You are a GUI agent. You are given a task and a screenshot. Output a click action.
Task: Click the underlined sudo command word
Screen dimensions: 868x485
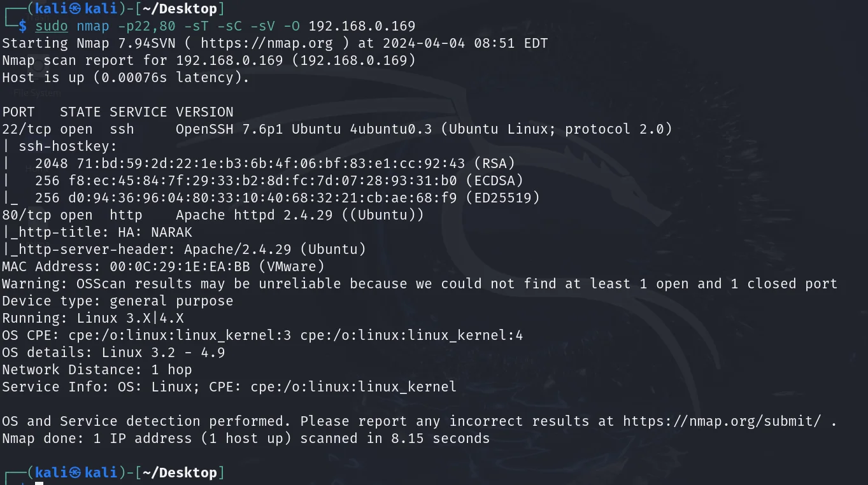(51, 26)
